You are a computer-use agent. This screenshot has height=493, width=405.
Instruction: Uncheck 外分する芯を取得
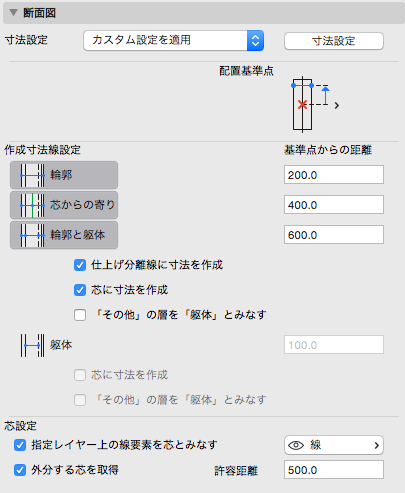tap(20, 470)
